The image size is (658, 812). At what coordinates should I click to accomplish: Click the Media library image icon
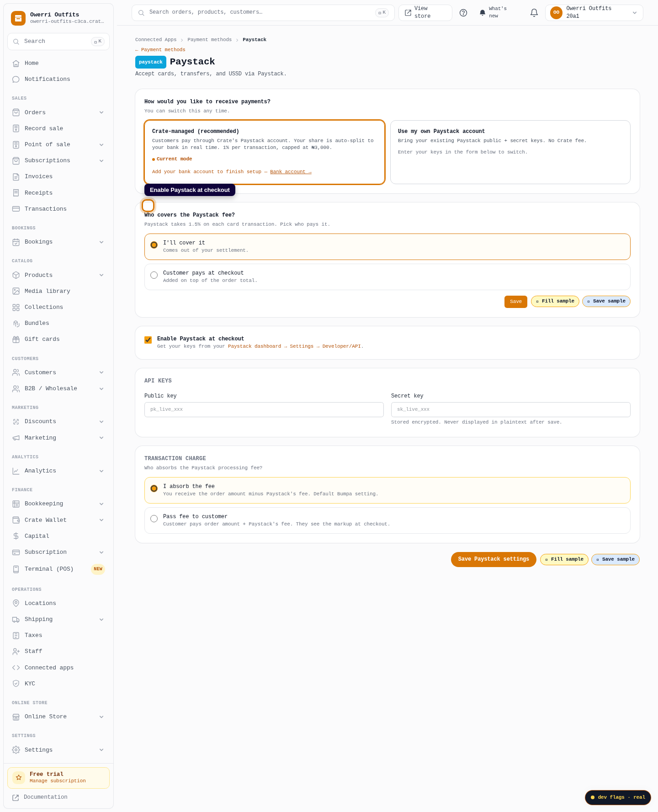pos(16,291)
